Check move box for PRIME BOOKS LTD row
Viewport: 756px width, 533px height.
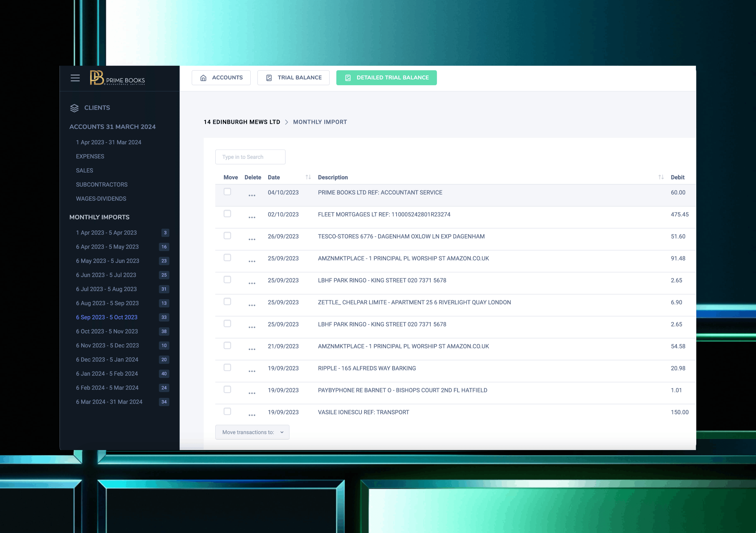[x=227, y=192]
